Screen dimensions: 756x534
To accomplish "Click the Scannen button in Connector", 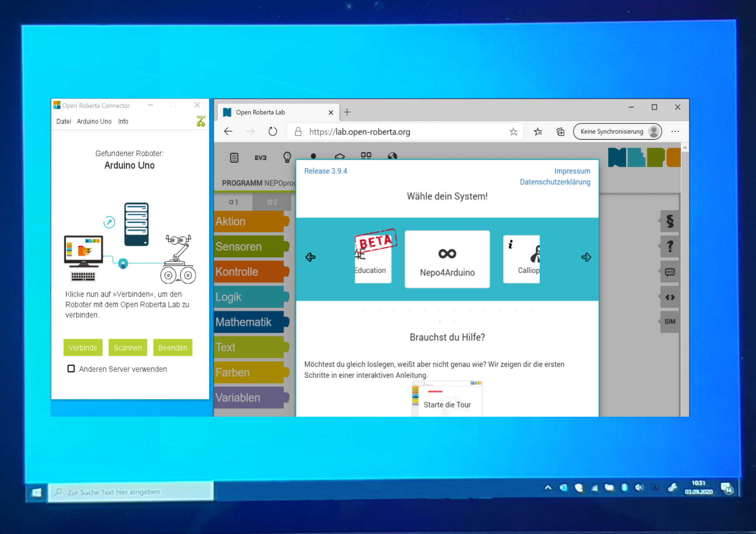I will coord(128,348).
